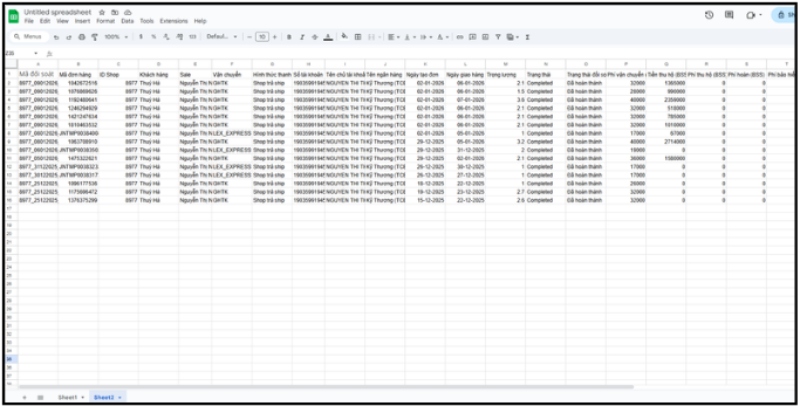Open the borders menu
Viewport: 800px width, 406px height.
click(x=358, y=37)
